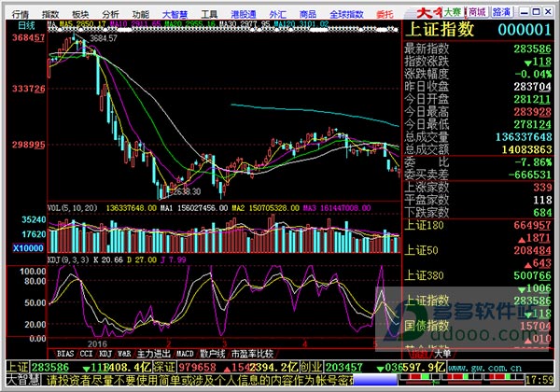Open the 分析 menu

[110, 14]
